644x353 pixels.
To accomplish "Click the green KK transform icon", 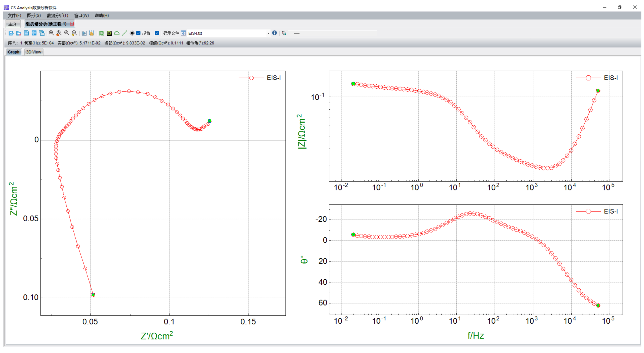I will coord(101,33).
